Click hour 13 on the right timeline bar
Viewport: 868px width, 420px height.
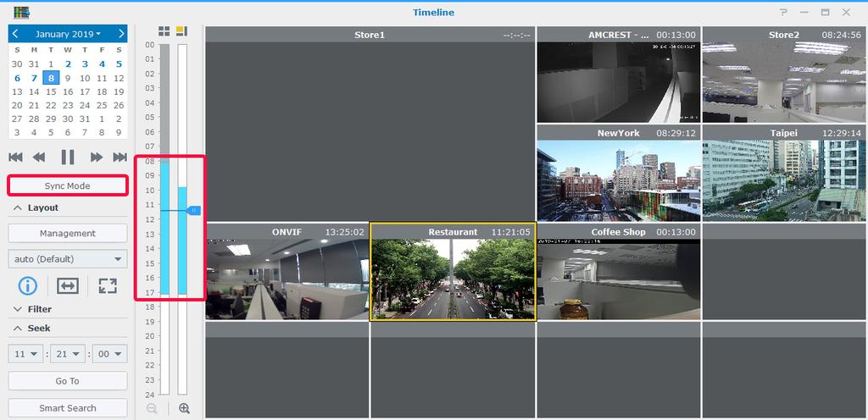182,235
